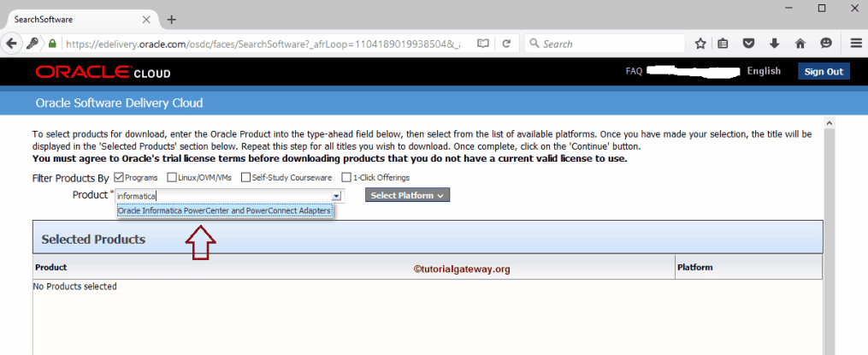868x355 pixels.
Task: Uncheck the Programs filter checkbox
Action: pyautogui.click(x=119, y=178)
